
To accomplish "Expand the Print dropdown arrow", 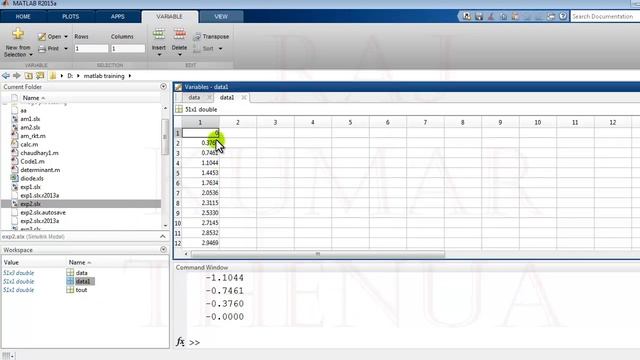I will [66, 49].
